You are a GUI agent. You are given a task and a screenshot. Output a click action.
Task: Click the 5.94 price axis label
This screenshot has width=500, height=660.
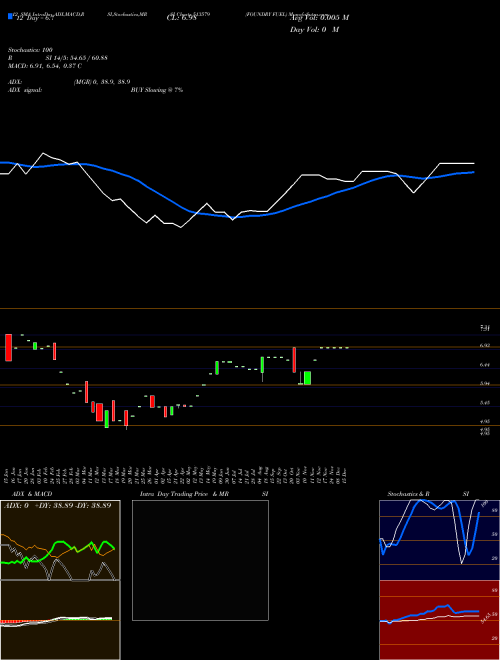pos(485,383)
